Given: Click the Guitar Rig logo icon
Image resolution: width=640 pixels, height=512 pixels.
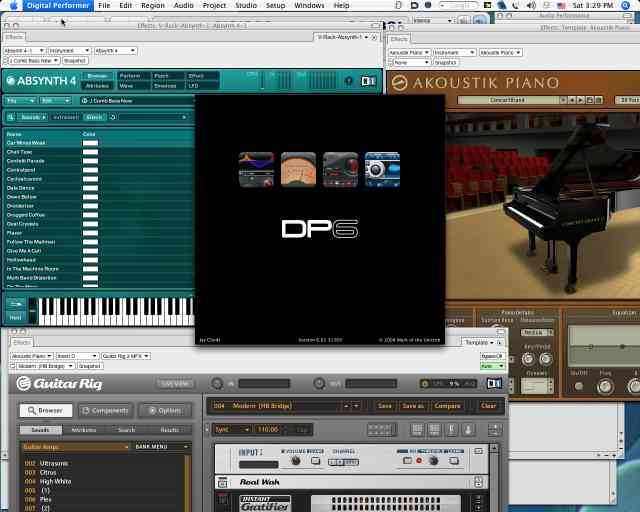Looking at the screenshot, I should pyautogui.click(x=23, y=383).
